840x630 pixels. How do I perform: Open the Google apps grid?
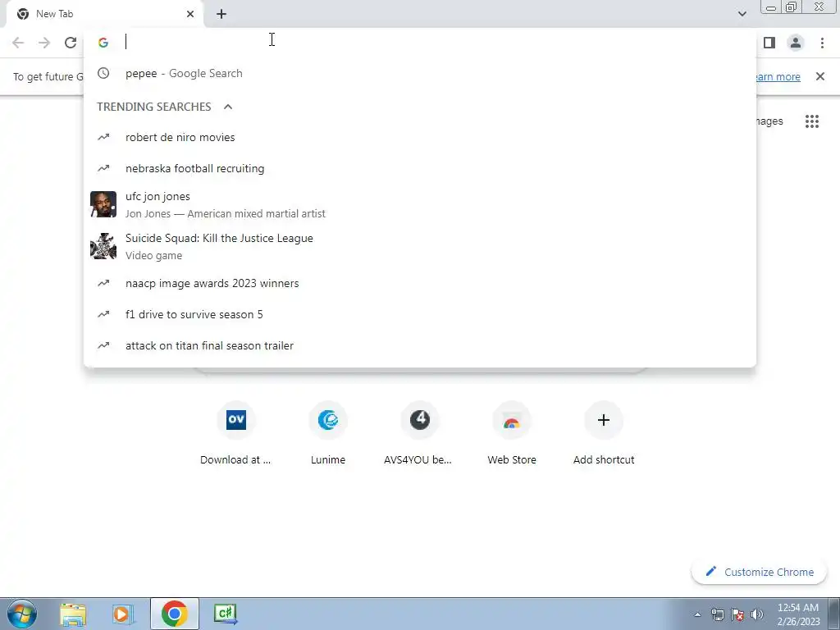click(x=812, y=121)
